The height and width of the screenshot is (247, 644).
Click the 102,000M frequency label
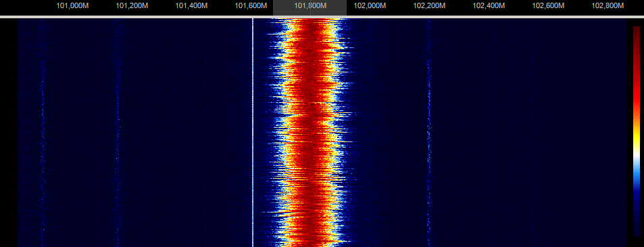tap(370, 6)
